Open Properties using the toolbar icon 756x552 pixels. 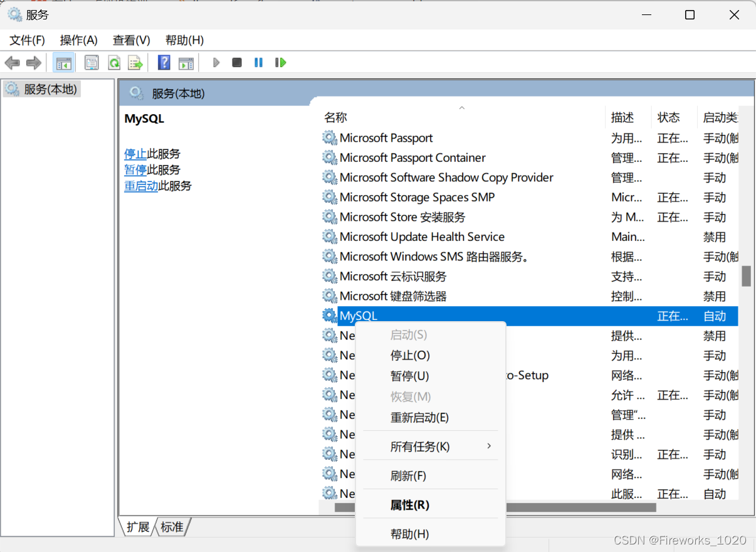92,62
